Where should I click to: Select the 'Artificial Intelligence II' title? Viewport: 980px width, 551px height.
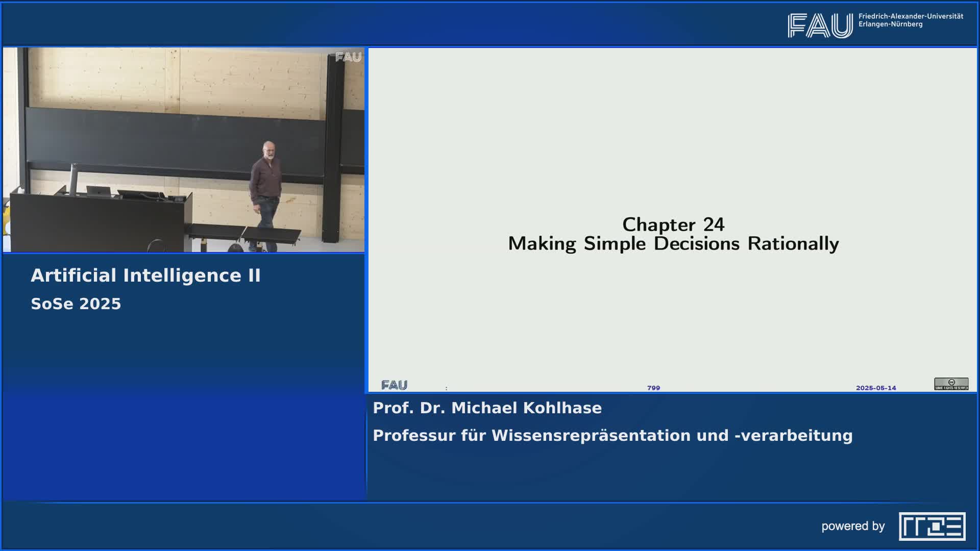pyautogui.click(x=146, y=275)
